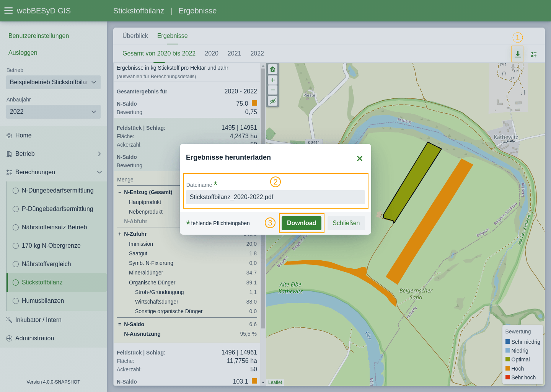Click the Dateiname input field
Image resolution: width=551 pixels, height=392 pixels.
275,197
